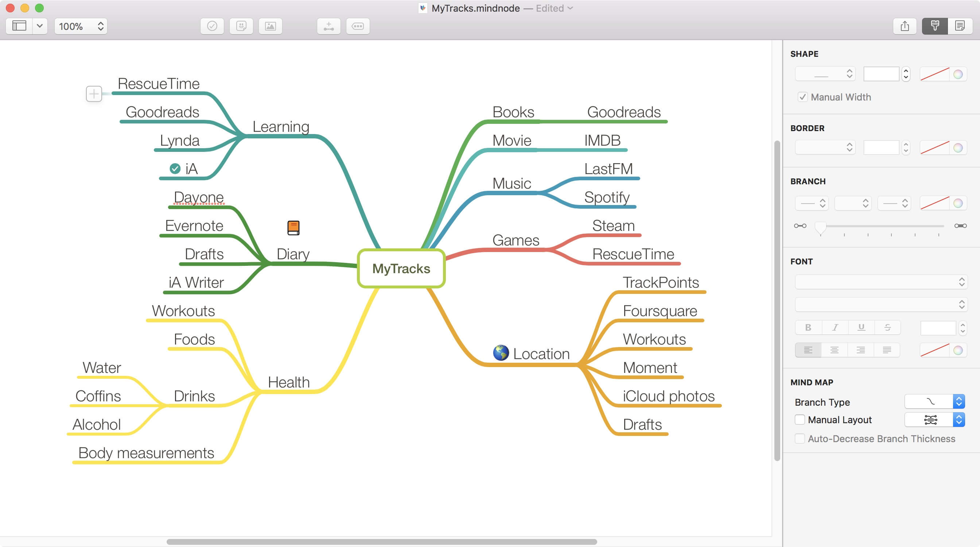The width and height of the screenshot is (980, 547).
Task: Click the Bold font style button
Action: point(808,327)
